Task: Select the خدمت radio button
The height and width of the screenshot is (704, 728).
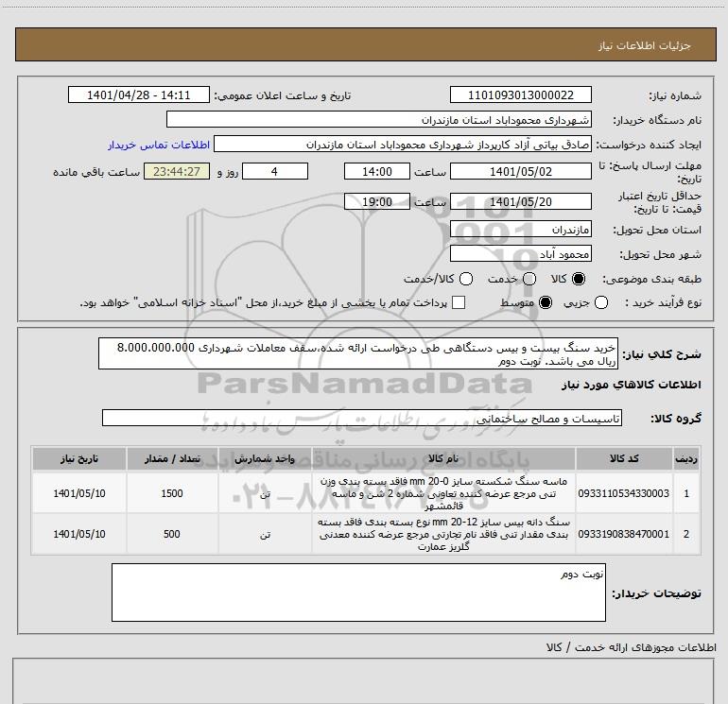Action: click(529, 279)
